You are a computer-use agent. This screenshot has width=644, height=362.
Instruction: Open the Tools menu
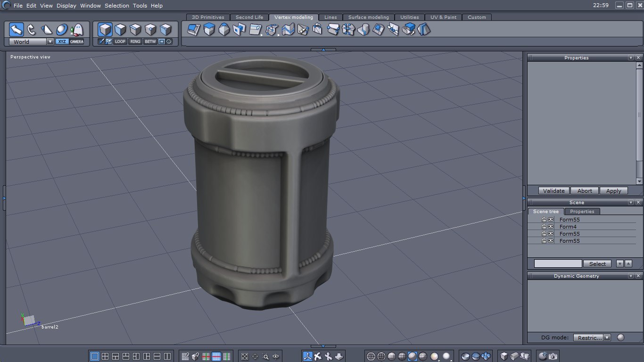click(x=140, y=6)
